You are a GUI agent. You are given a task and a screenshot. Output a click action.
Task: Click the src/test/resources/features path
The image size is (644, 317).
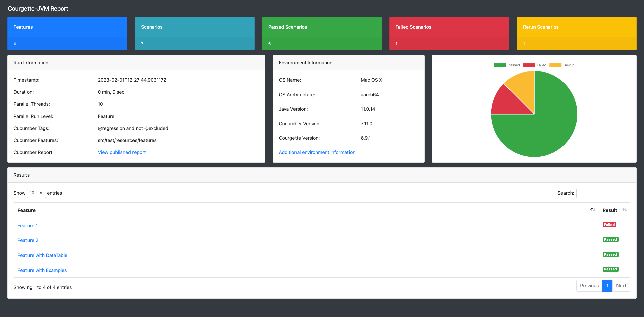point(127,140)
